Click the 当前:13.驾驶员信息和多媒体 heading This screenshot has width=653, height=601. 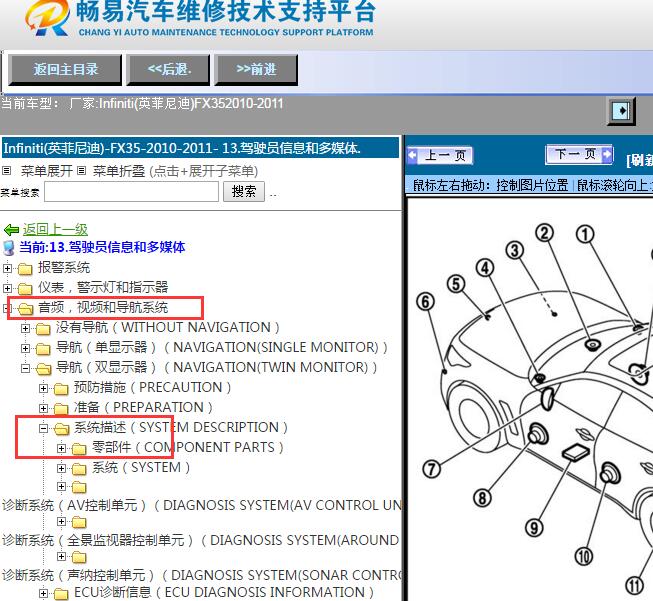tap(102, 247)
